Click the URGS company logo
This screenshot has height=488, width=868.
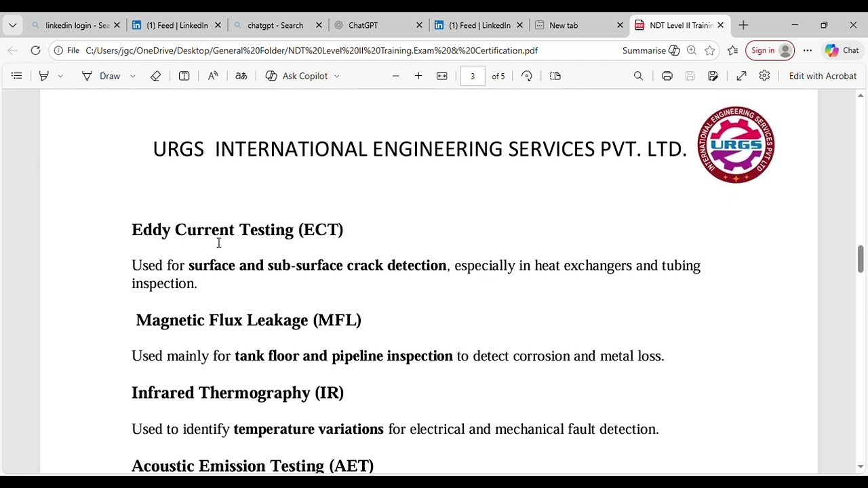[x=736, y=144]
